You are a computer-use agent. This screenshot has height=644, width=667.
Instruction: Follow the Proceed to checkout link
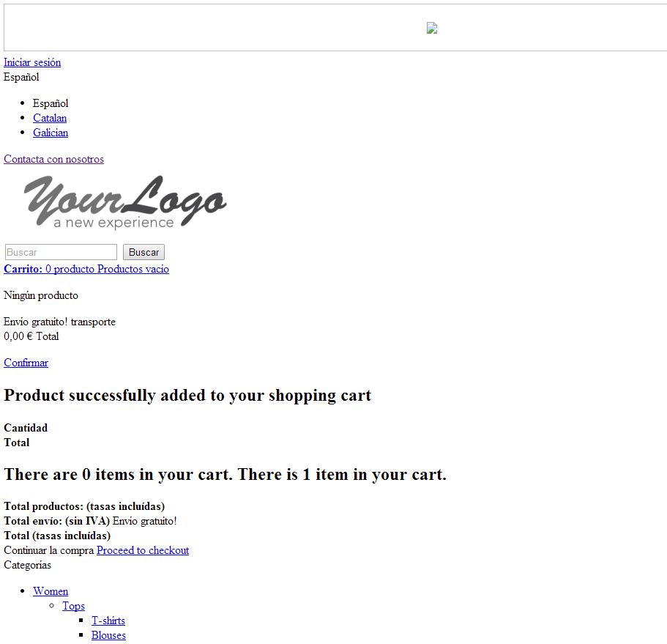[143, 550]
